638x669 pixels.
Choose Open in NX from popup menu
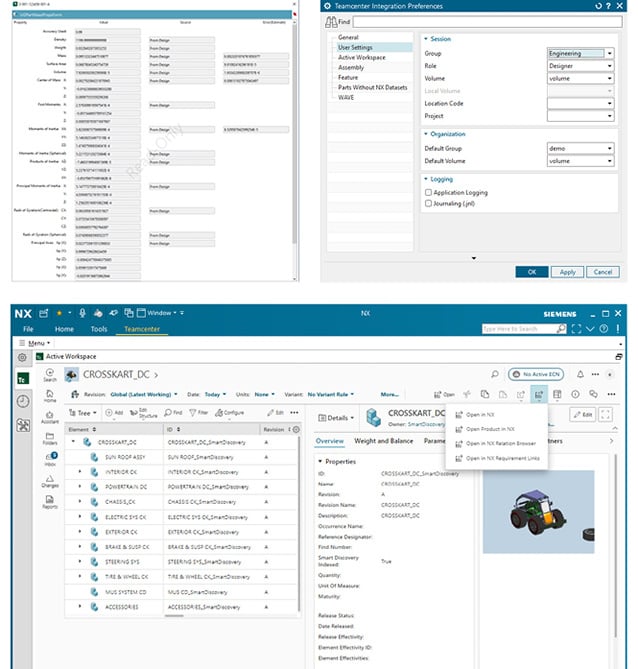(x=480, y=413)
